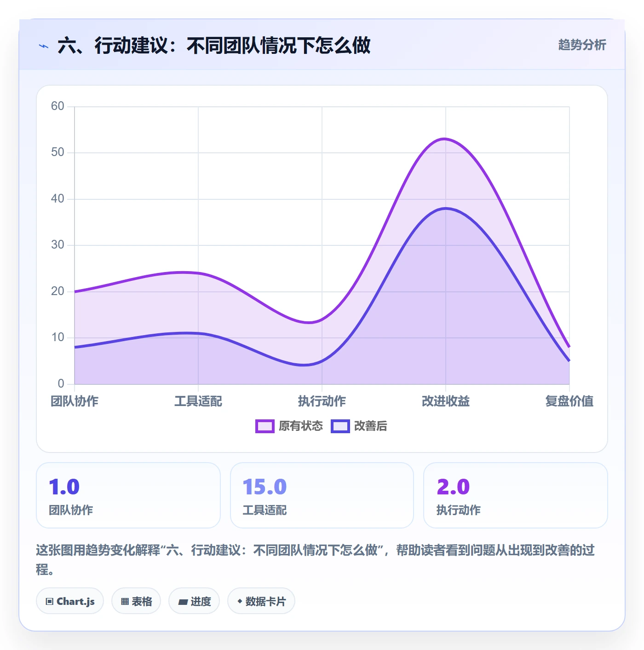Click the y-axis value 20
Image resolution: width=644 pixels, height=650 pixels.
57,291
